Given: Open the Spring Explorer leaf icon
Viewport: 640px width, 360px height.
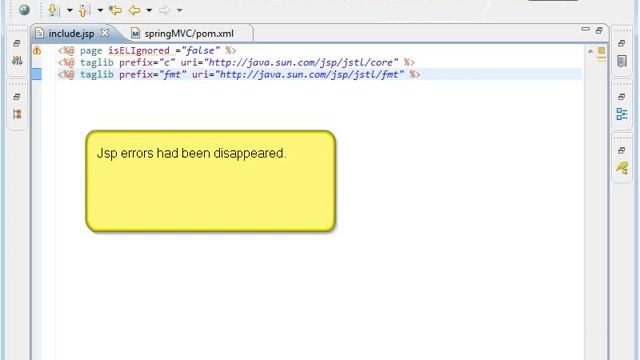Looking at the screenshot, I should pyautogui.click(x=622, y=168).
